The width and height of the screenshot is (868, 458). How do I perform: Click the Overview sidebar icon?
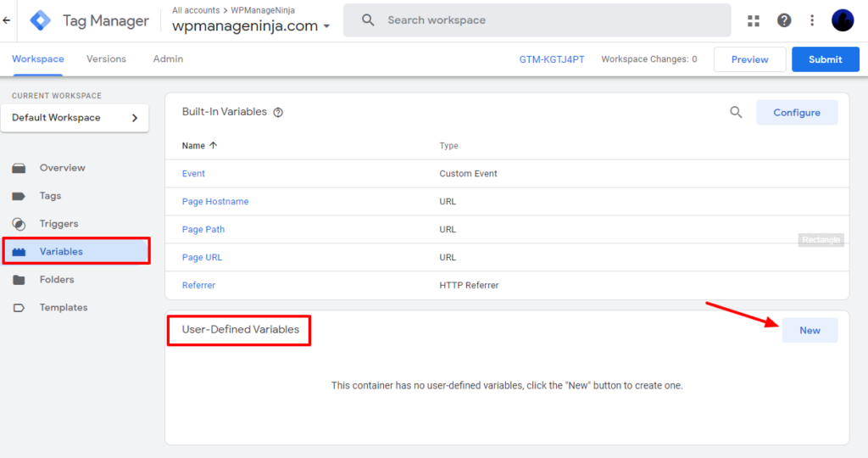click(19, 168)
